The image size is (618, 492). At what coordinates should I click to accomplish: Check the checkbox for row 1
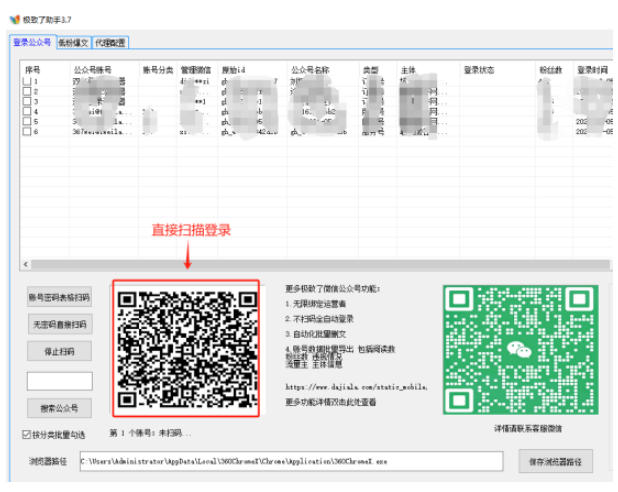(26, 83)
